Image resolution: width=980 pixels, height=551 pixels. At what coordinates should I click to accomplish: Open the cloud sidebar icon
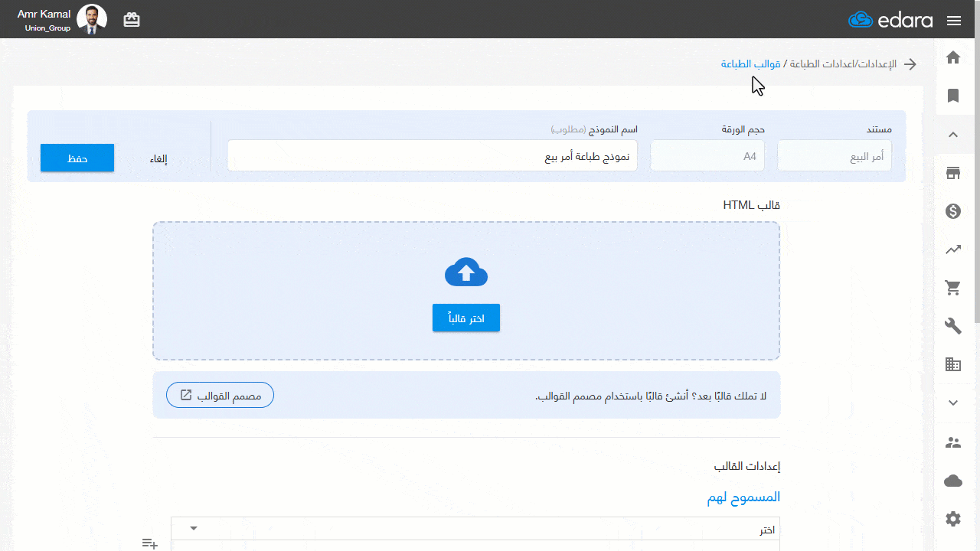pyautogui.click(x=953, y=481)
